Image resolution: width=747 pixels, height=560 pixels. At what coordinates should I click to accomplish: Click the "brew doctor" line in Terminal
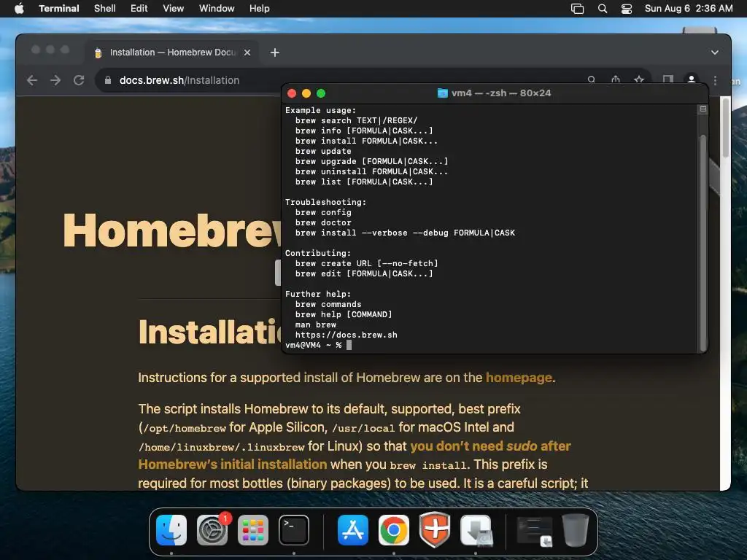tap(323, 222)
